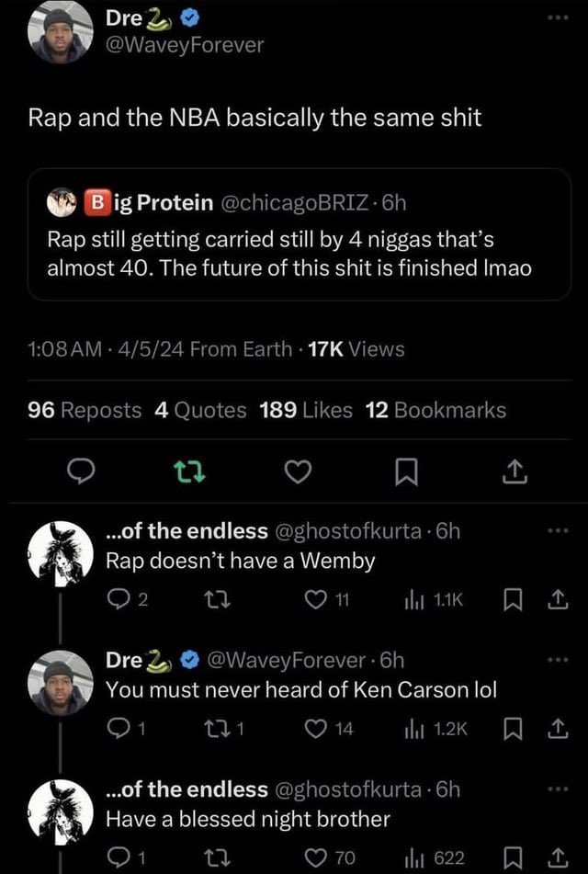Open the @ghostofkurta handle in first reply

348,531
